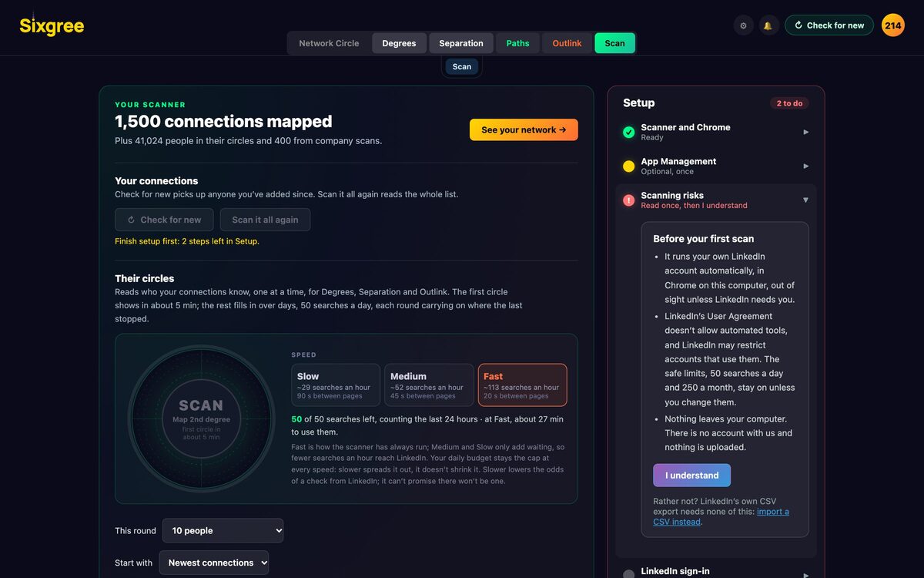Click Scan it all again button
This screenshot has width=924, height=578.
tap(265, 220)
